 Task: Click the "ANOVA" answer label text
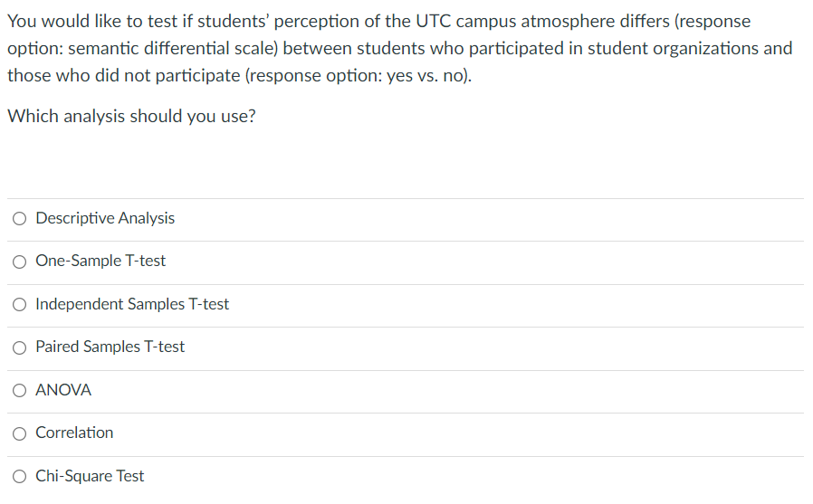63,390
